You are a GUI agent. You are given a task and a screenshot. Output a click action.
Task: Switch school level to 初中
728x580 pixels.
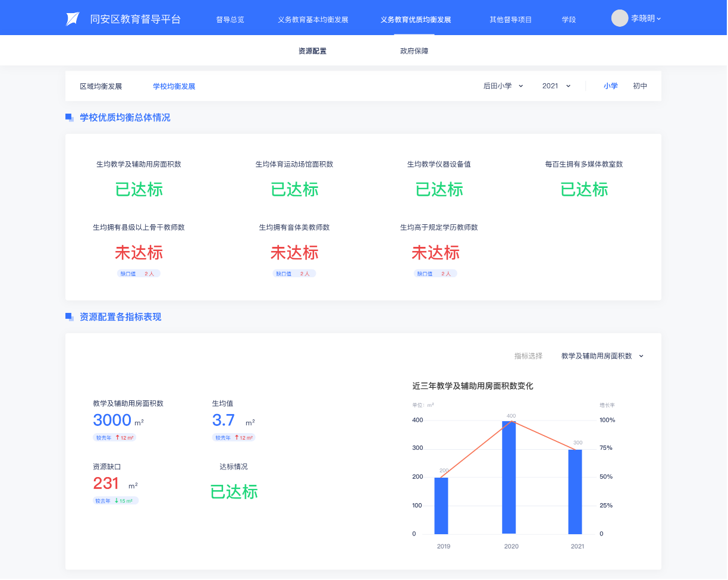coord(640,86)
